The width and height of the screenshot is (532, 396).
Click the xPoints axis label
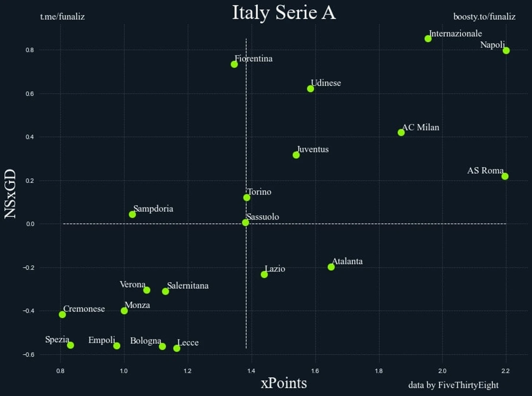click(284, 383)
